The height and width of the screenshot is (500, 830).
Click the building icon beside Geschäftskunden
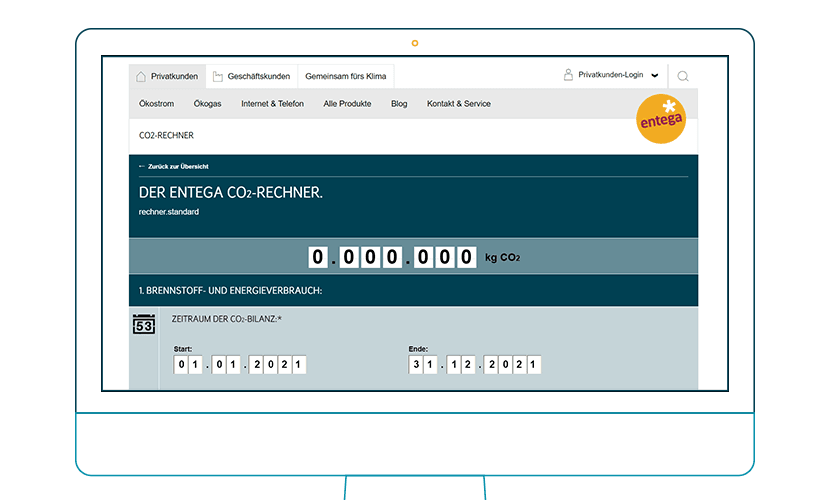(218, 77)
